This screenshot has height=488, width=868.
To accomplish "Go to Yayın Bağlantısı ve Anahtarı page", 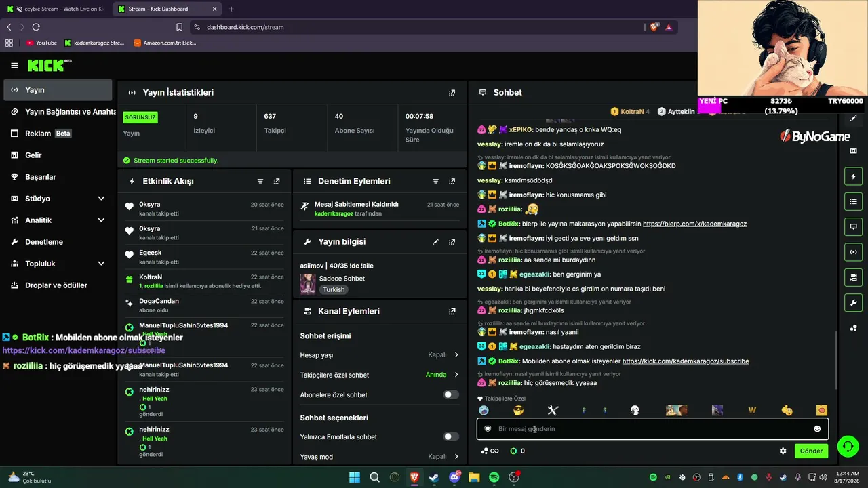I will (x=58, y=112).
